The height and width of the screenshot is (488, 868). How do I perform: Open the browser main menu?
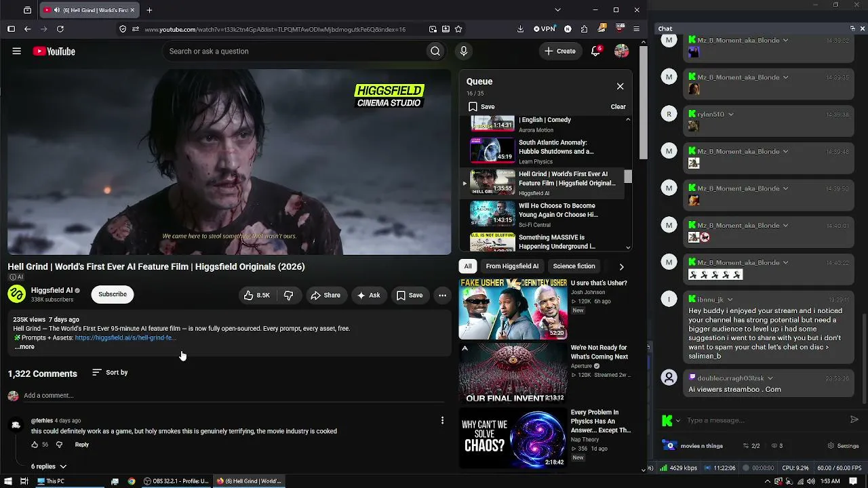coord(636,29)
